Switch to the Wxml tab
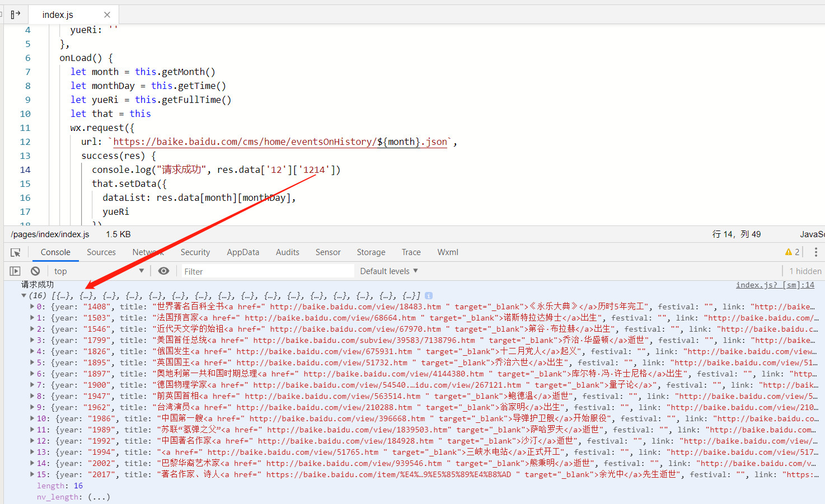Viewport: 825px width, 504px height. point(448,252)
